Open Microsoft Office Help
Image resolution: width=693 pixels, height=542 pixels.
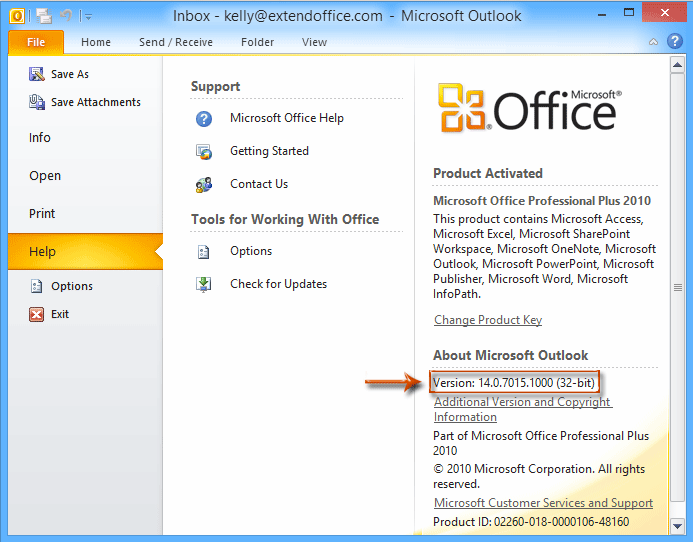click(287, 118)
